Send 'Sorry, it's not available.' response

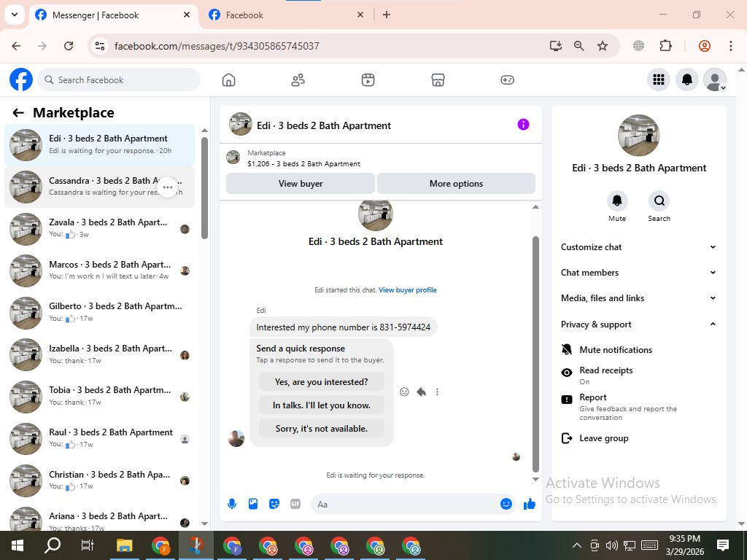[x=322, y=429]
